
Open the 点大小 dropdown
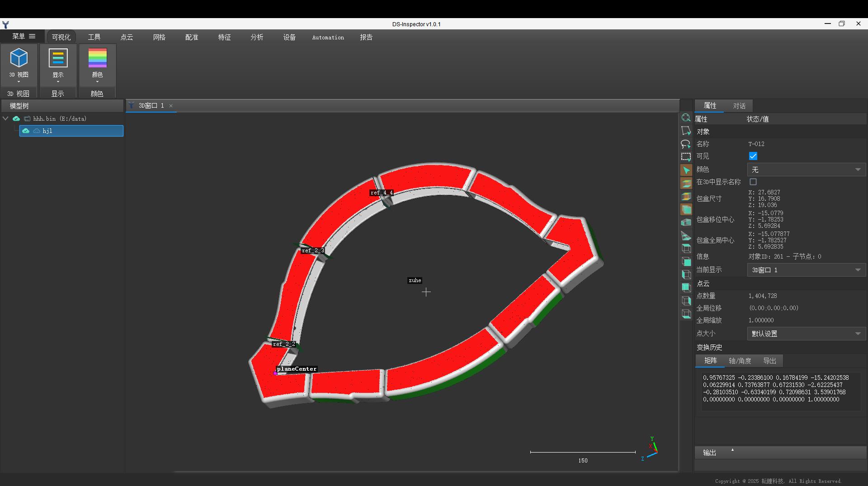(x=806, y=334)
